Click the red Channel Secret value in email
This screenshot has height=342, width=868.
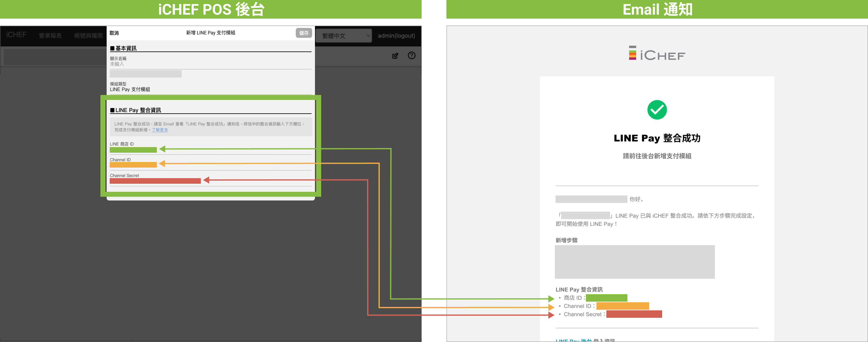coord(634,314)
